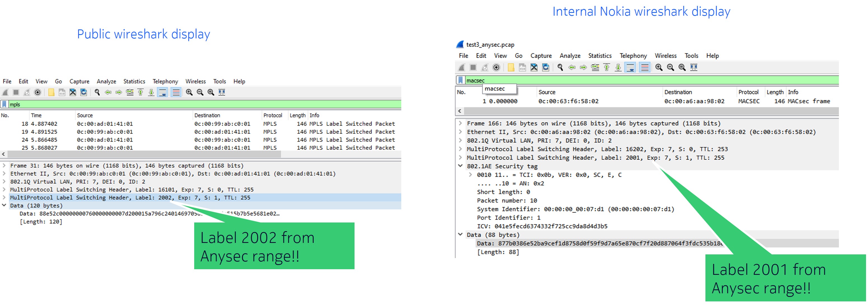Collapse Data (88 bytes) section
Viewport: 868px width, 307px height.
[460, 235]
